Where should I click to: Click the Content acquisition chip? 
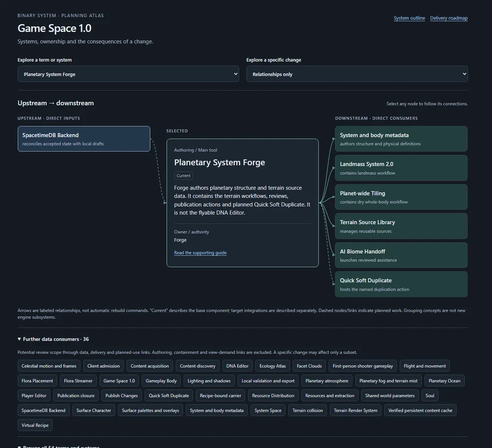coord(150,366)
